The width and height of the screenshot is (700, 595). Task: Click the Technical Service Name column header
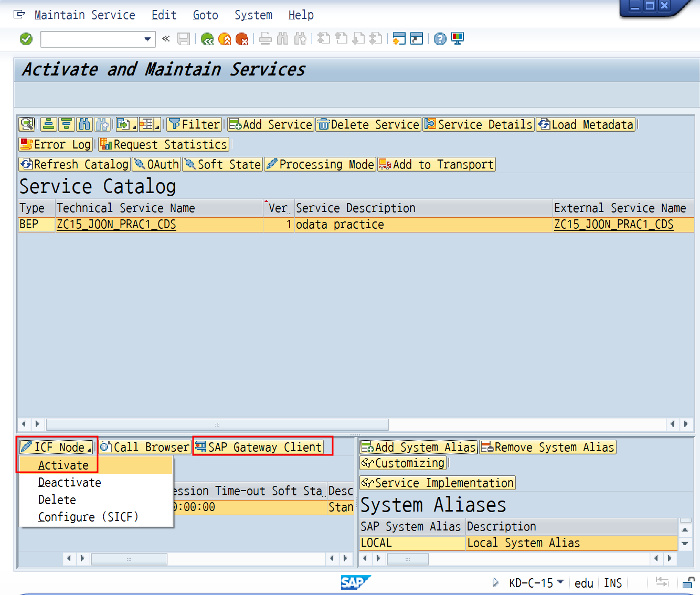point(159,208)
